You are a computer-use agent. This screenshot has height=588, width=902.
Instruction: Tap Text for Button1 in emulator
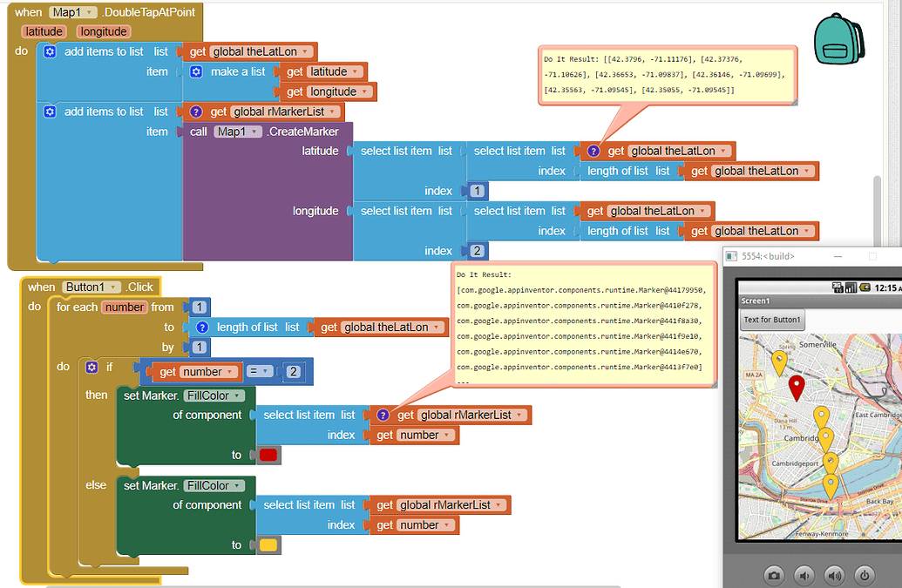772,320
